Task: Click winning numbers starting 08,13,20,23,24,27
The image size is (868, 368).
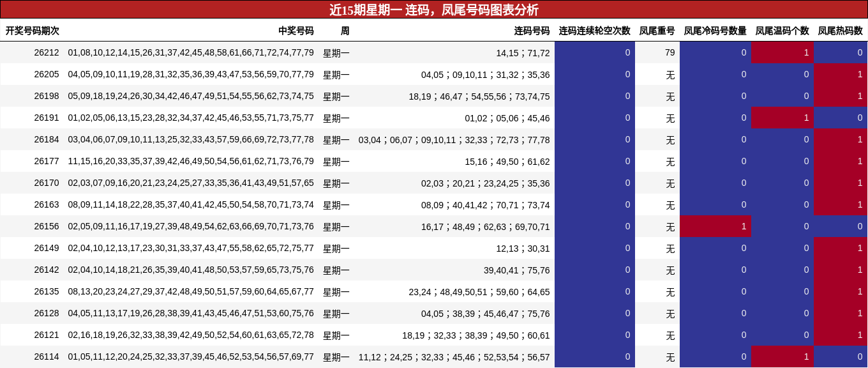Action: 191,291
